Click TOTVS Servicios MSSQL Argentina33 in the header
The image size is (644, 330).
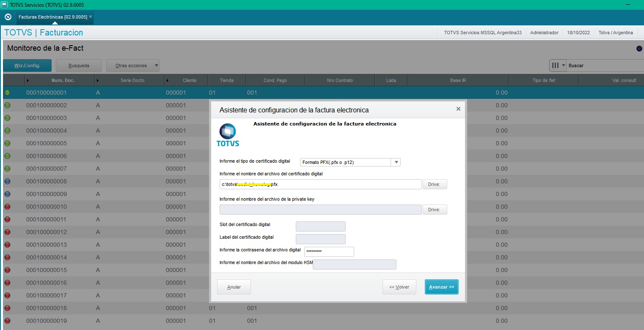tap(483, 33)
